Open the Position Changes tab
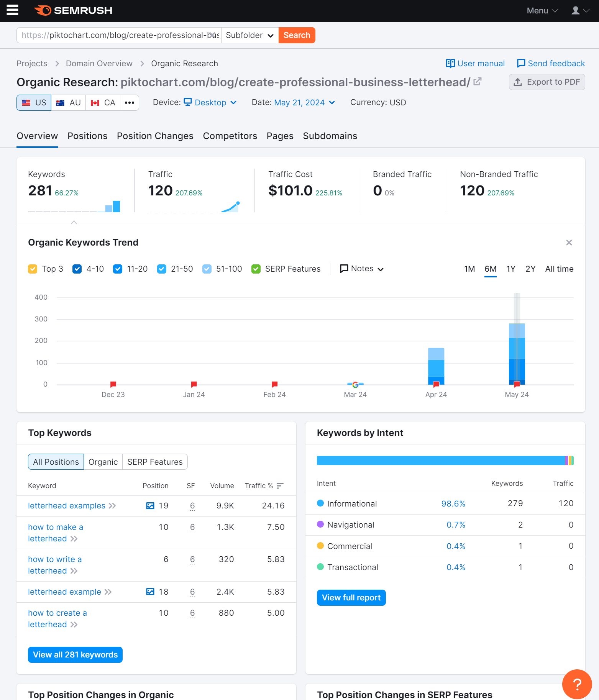This screenshot has width=599, height=700. pyautogui.click(x=155, y=136)
